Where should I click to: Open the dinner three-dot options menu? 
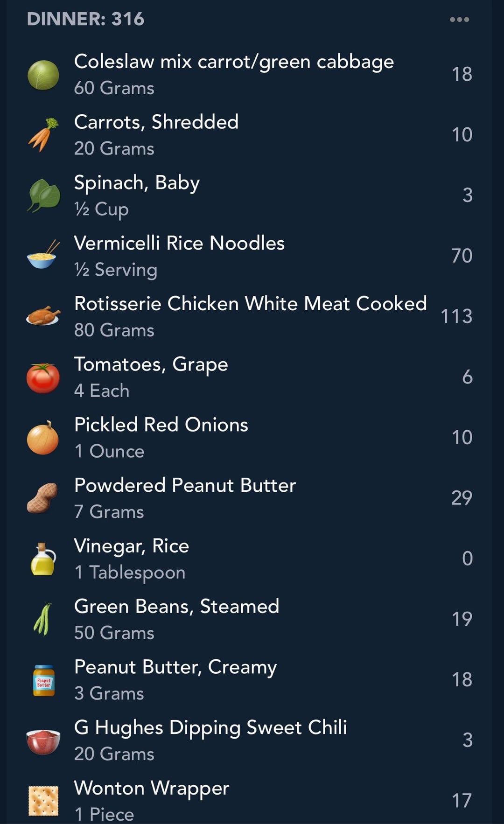(459, 20)
